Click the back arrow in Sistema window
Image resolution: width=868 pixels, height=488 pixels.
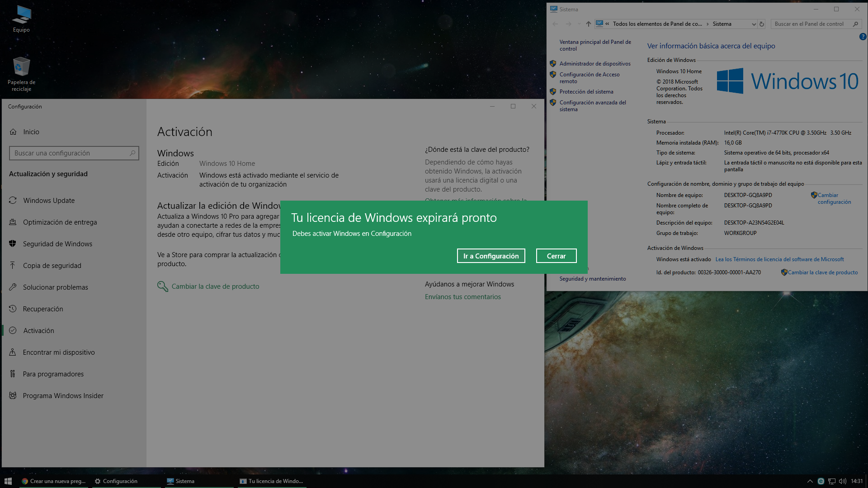coord(555,24)
